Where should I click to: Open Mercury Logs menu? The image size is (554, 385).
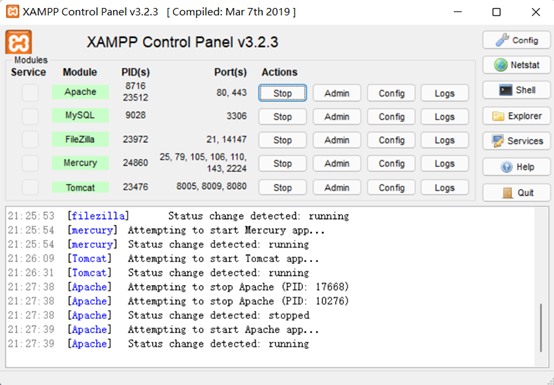coord(444,164)
